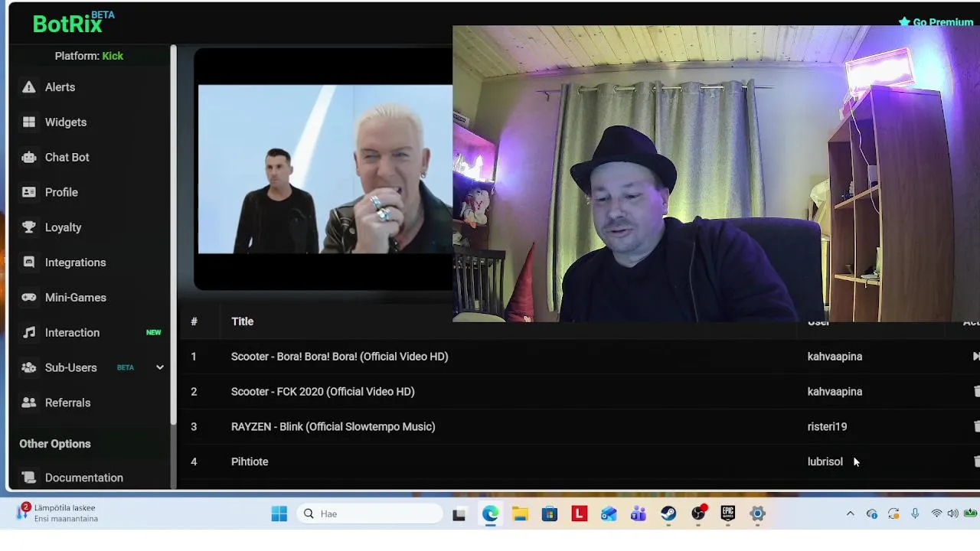The image size is (980, 551).
Task: Open the Integrations icon in sidebar
Action: click(x=29, y=262)
